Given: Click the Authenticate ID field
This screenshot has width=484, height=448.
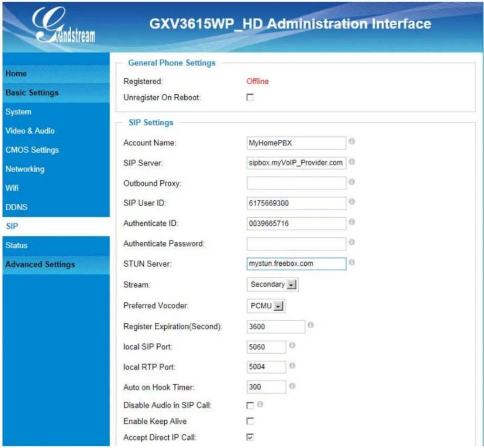Looking at the screenshot, I should [296, 223].
